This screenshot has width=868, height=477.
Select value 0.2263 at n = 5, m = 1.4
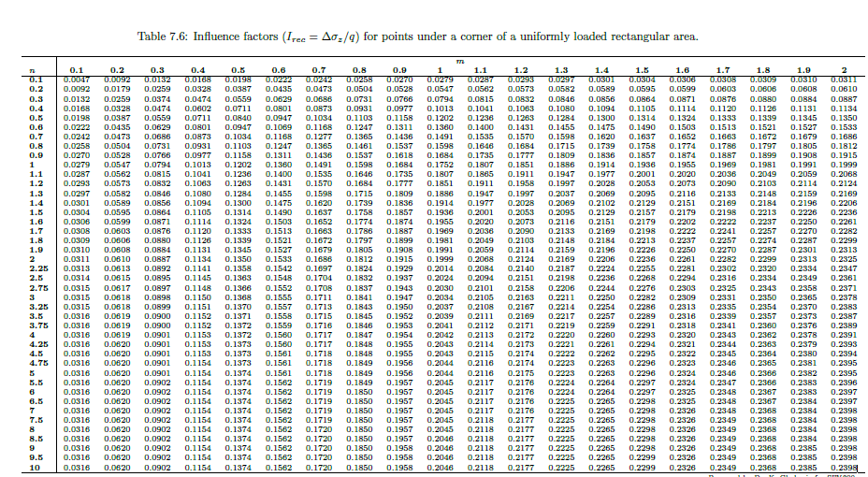point(601,373)
